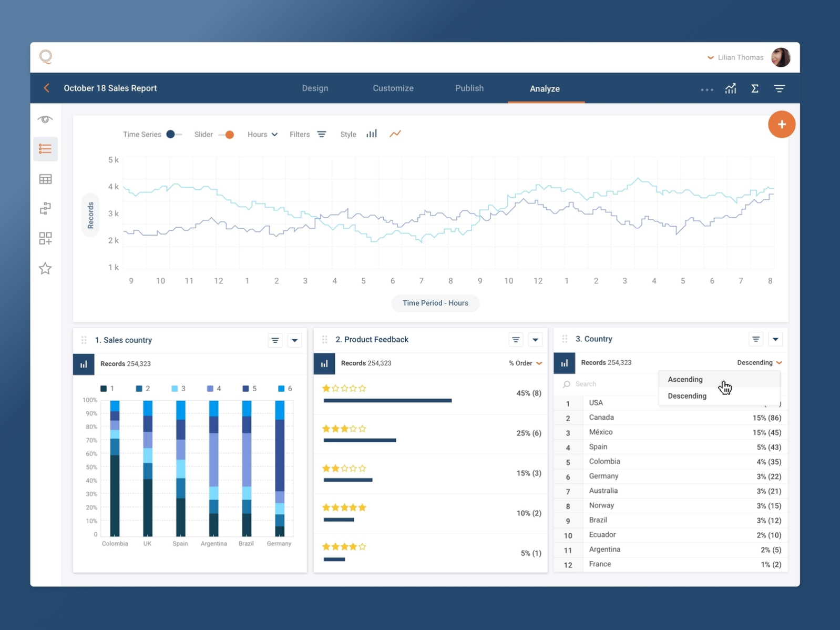Screen dimensions: 840x630
Task: Expand the Country panel dropdown arrow
Action: coord(775,339)
